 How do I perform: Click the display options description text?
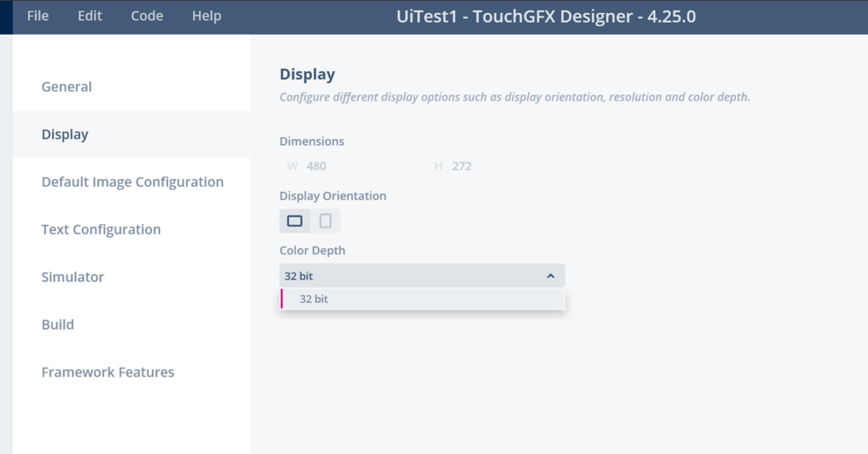(x=514, y=97)
